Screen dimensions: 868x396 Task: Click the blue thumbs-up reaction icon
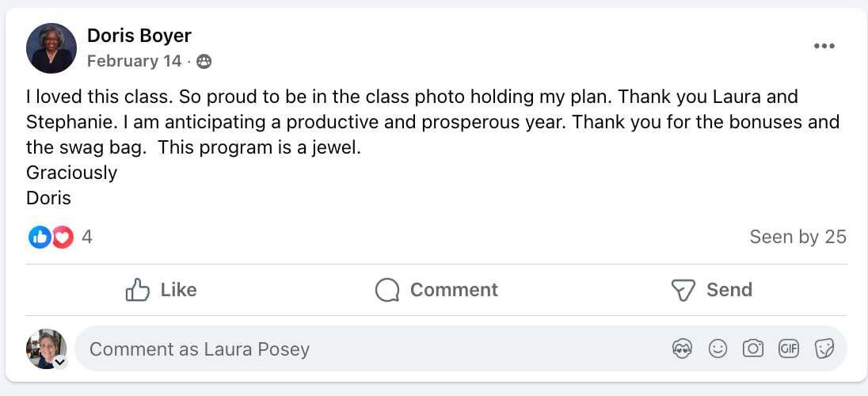[40, 237]
